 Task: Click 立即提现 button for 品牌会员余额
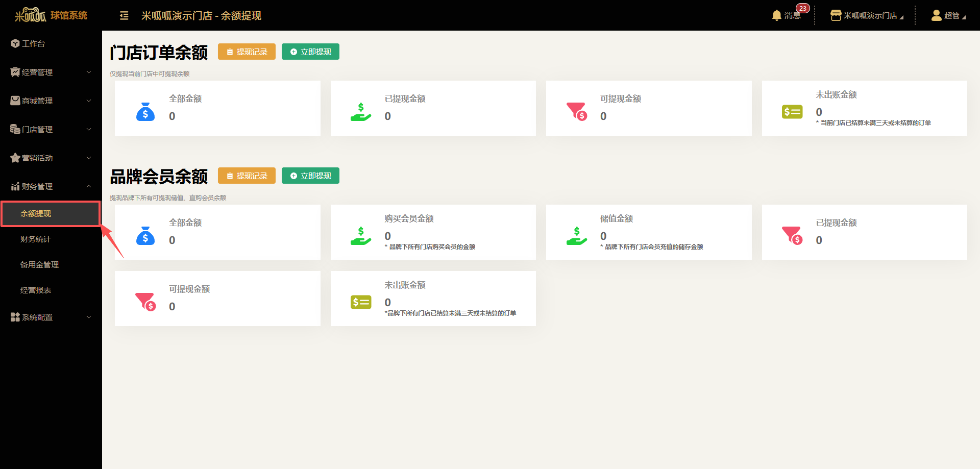pos(310,176)
